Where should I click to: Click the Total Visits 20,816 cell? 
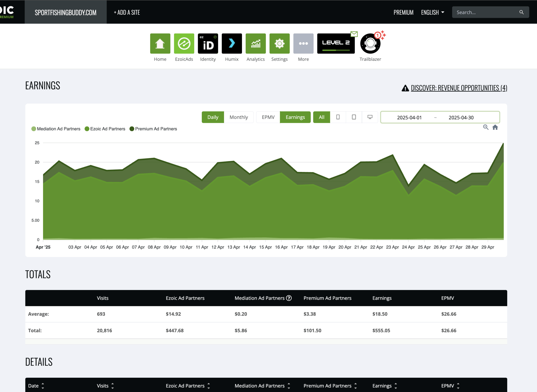click(x=104, y=331)
